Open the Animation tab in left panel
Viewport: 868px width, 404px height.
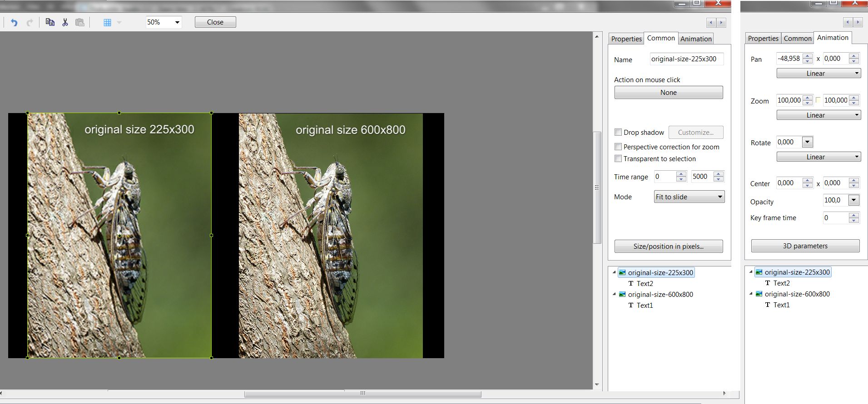(x=695, y=39)
